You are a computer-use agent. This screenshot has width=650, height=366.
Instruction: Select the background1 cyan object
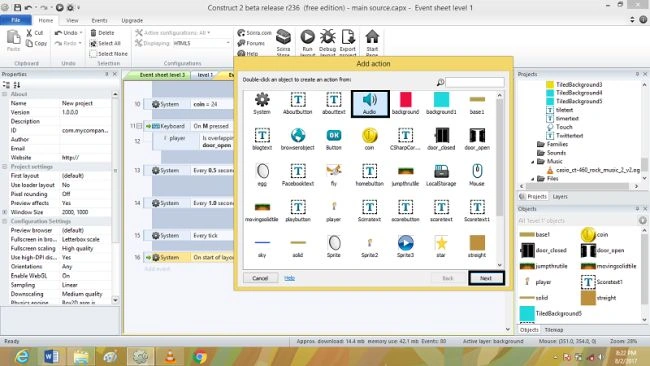(441, 103)
